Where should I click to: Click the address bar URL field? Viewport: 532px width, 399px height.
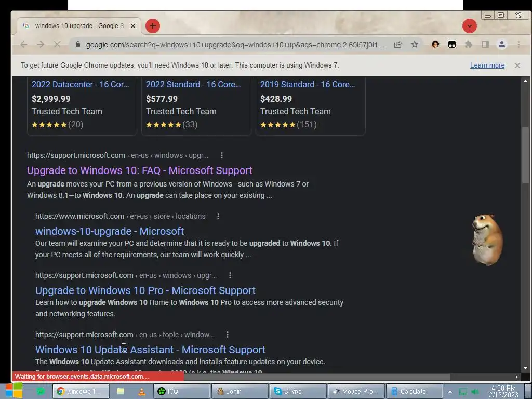click(235, 45)
